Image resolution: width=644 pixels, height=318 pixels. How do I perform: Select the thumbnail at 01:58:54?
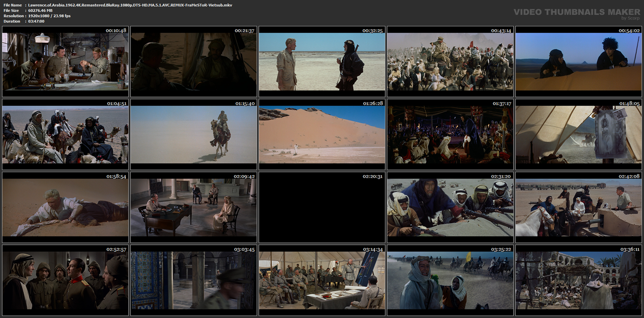click(x=65, y=207)
